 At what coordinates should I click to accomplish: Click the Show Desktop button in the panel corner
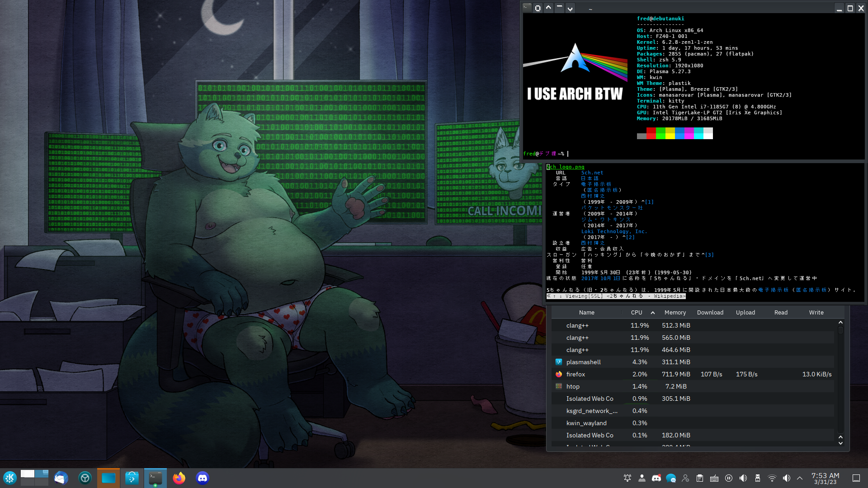tap(856, 478)
